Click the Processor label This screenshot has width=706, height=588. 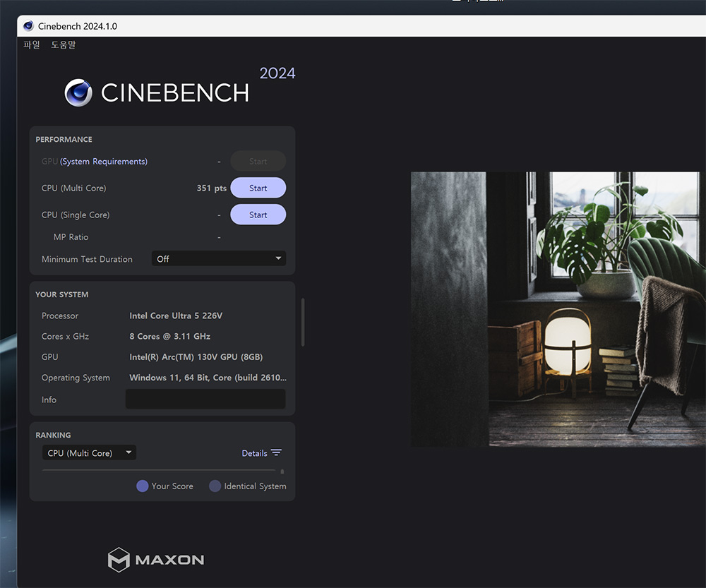coord(60,316)
